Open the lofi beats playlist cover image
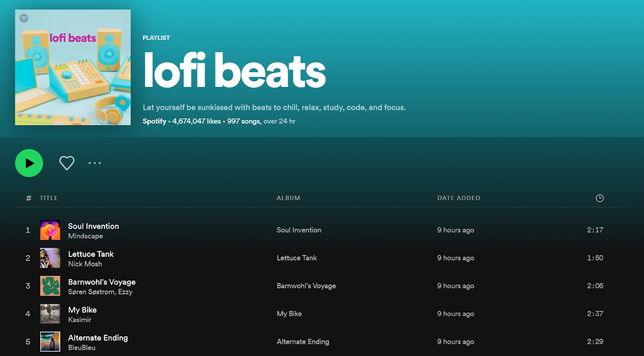The height and width of the screenshot is (356, 644). (73, 67)
